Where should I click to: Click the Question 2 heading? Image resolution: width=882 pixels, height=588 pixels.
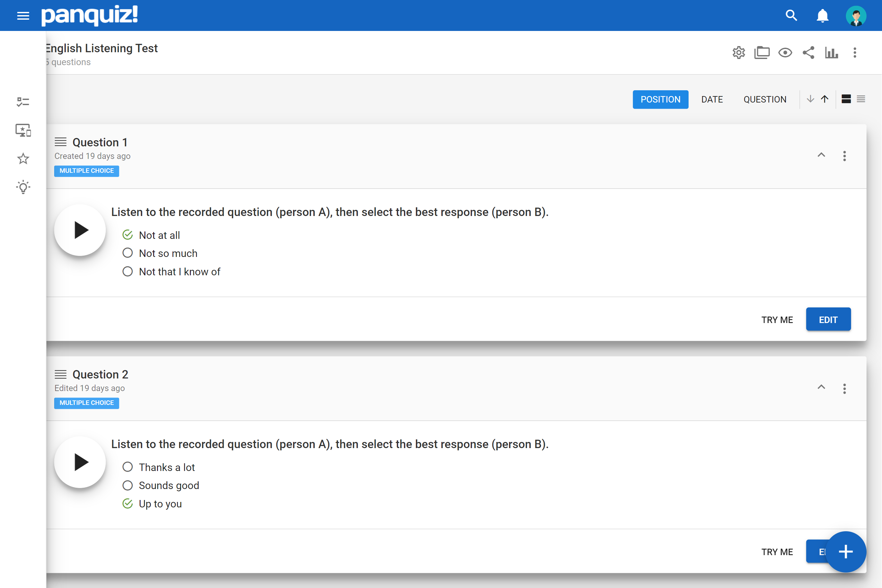coord(100,375)
